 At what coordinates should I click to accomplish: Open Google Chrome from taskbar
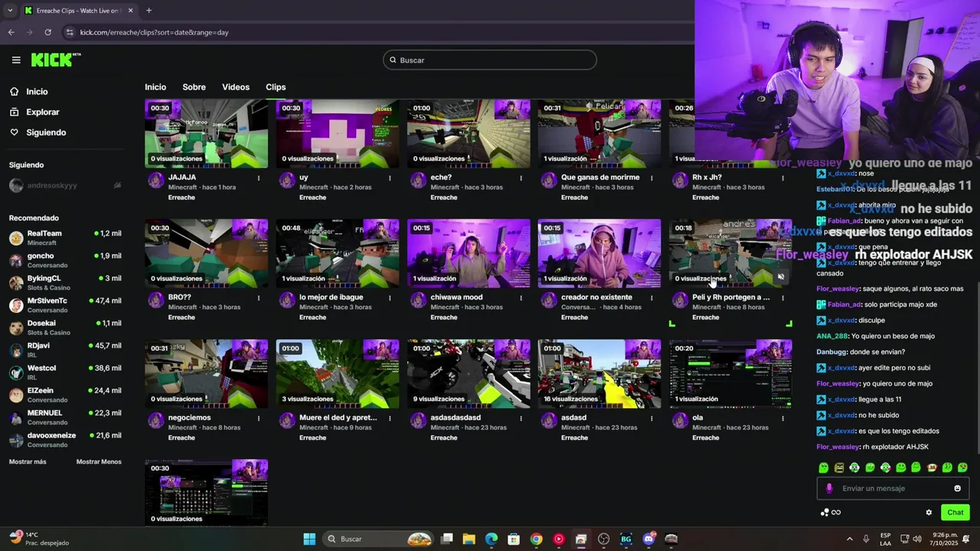click(536, 539)
